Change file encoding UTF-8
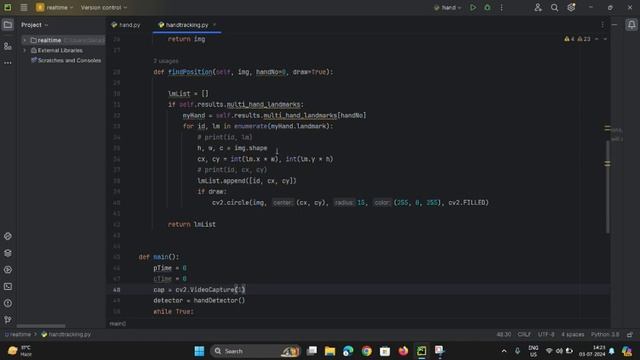This screenshot has width=640, height=360. [x=546, y=335]
